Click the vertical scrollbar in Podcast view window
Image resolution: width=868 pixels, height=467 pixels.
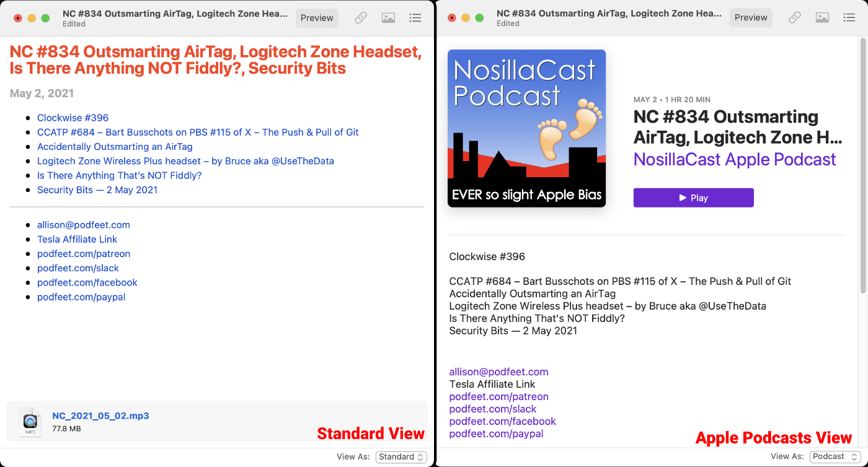pyautogui.click(x=863, y=165)
